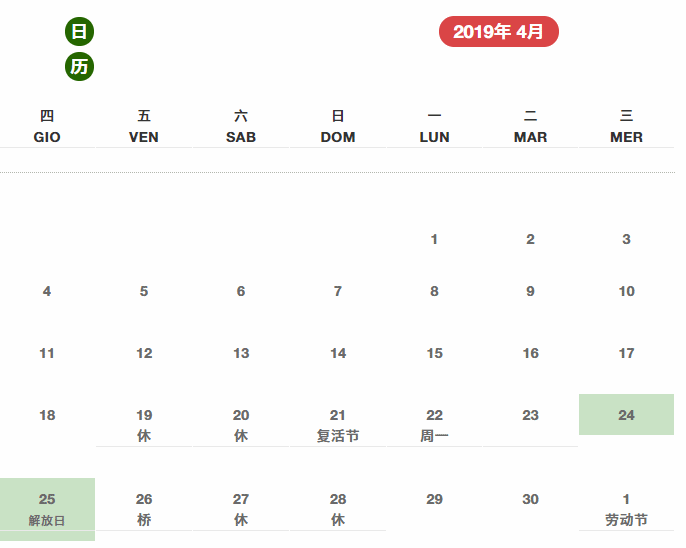
Task: Click date 15 in calendar
Action: coord(434,353)
